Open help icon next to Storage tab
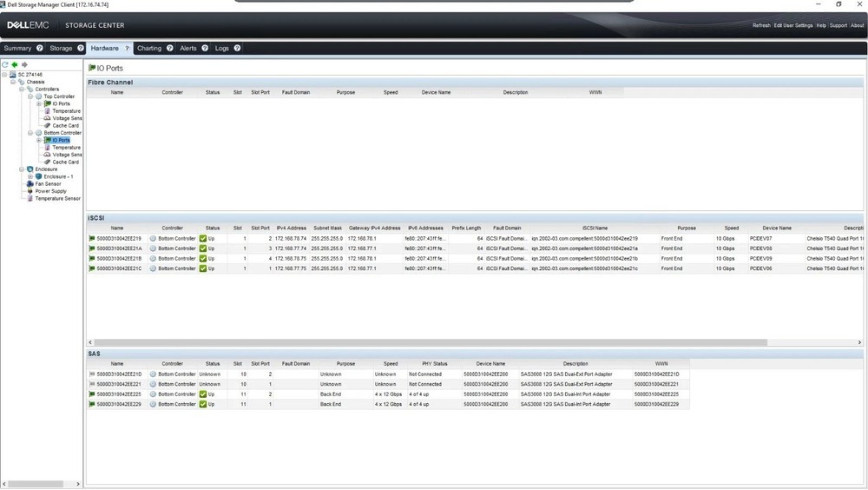 coord(80,49)
